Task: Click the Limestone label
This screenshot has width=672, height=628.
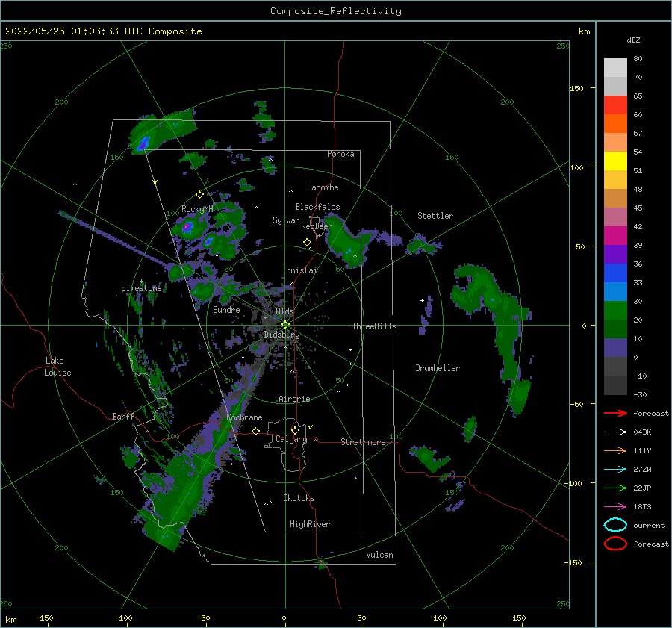Action: point(141,288)
